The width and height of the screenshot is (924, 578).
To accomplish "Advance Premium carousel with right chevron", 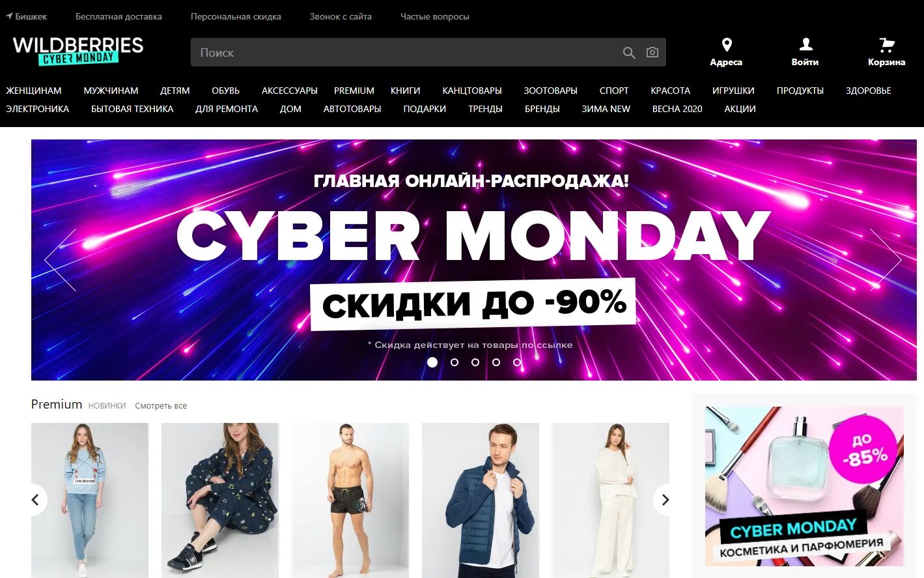I will [665, 500].
